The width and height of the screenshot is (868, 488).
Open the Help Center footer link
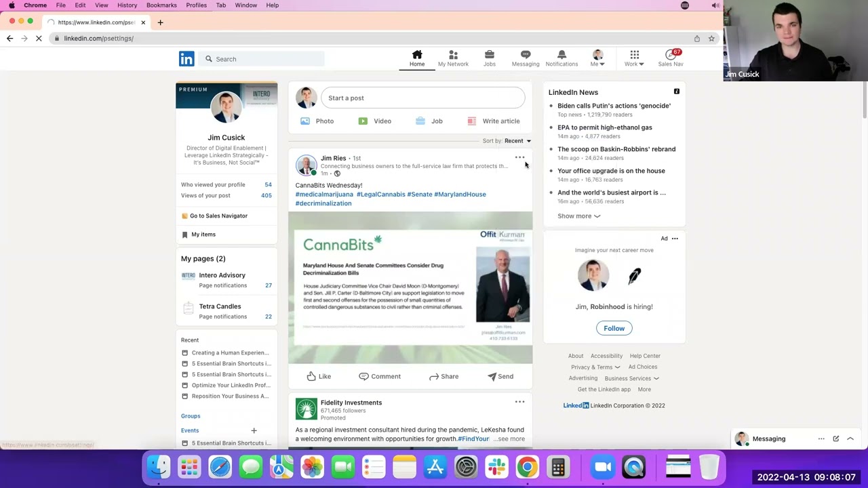644,356
